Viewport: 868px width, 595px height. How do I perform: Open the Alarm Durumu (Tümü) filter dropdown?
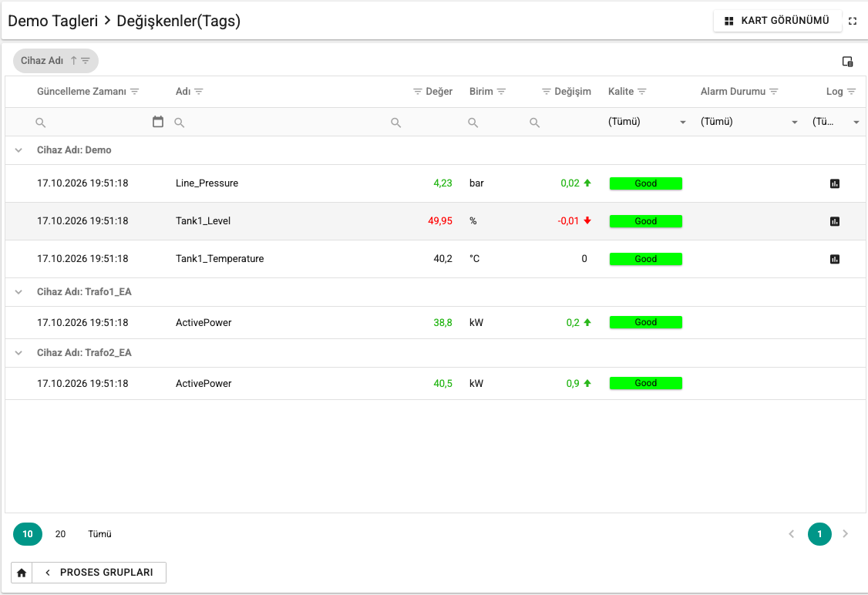click(x=749, y=122)
